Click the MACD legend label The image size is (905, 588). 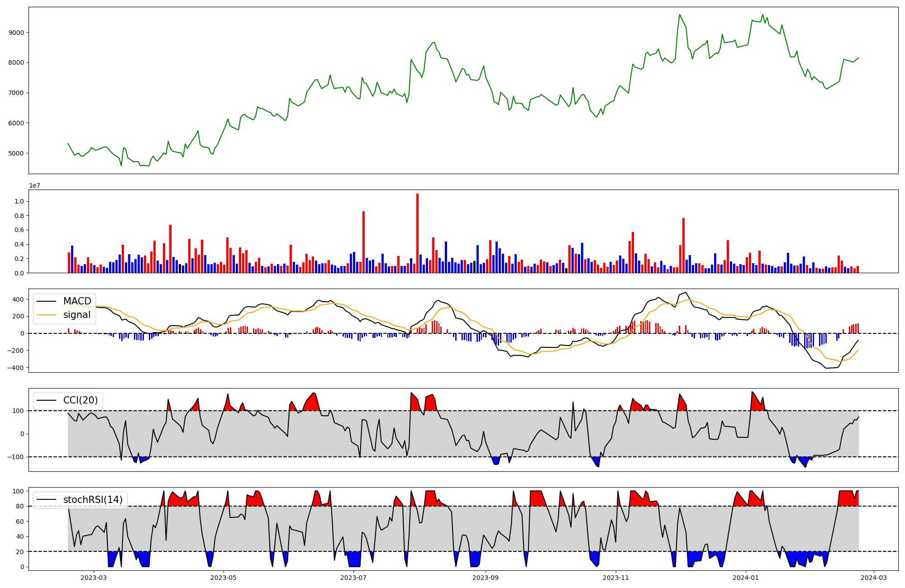pos(77,301)
